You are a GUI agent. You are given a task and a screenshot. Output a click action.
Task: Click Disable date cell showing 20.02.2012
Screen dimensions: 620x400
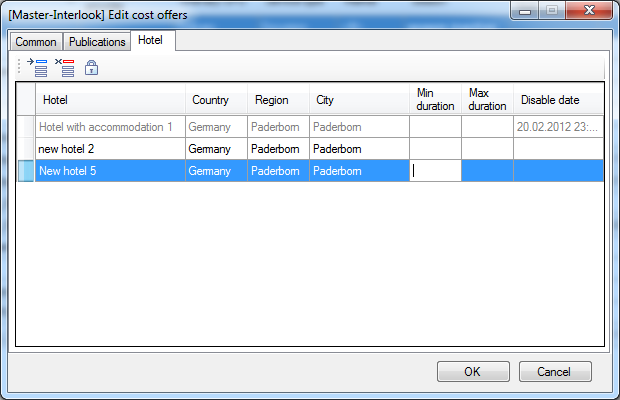coord(558,127)
